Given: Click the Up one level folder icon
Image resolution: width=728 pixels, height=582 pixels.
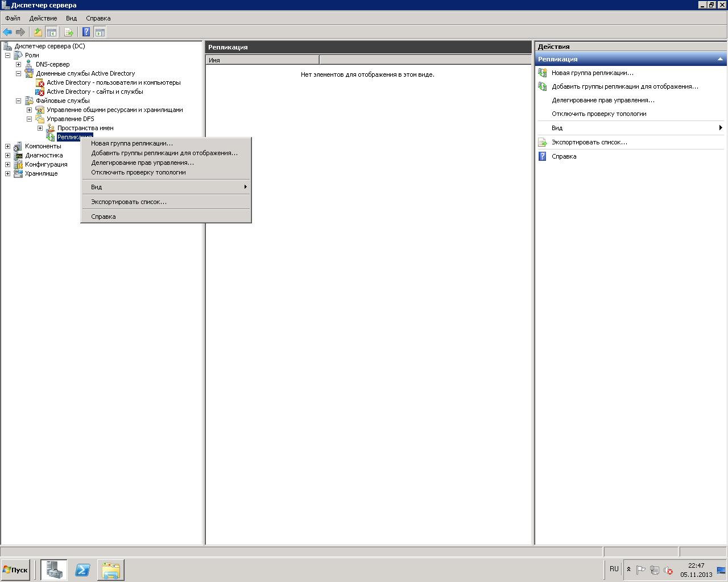Looking at the screenshot, I should 38,32.
